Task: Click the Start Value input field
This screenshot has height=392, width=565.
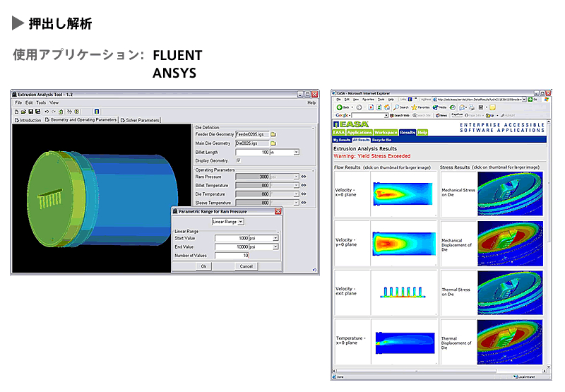Action: pos(232,238)
